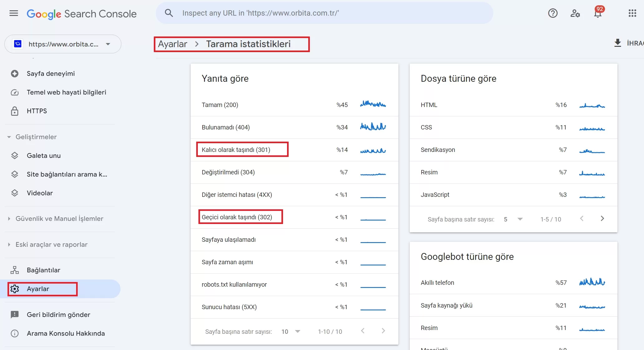Open Resim row under Dosya türüne göre

(x=513, y=172)
